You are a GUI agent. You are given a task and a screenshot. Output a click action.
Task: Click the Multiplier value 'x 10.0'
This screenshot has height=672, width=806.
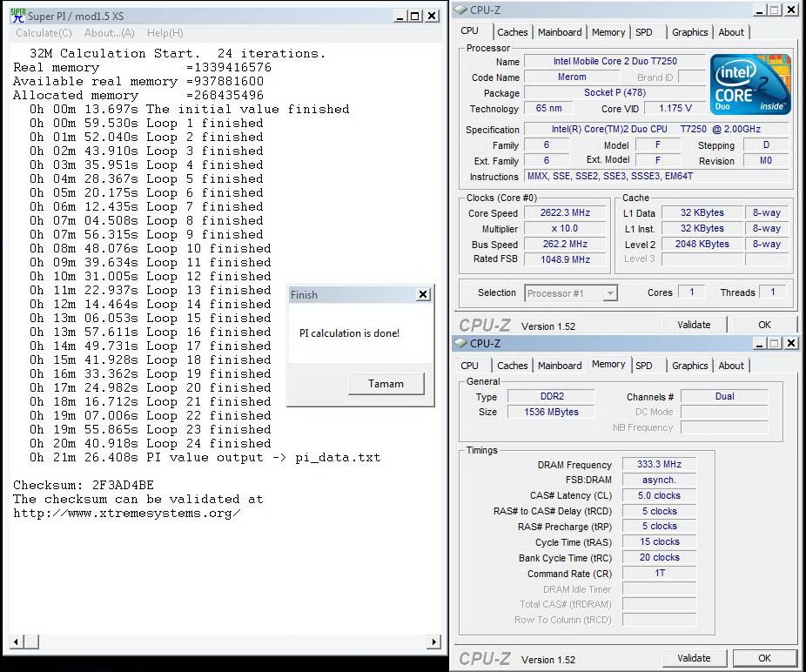[x=565, y=228]
